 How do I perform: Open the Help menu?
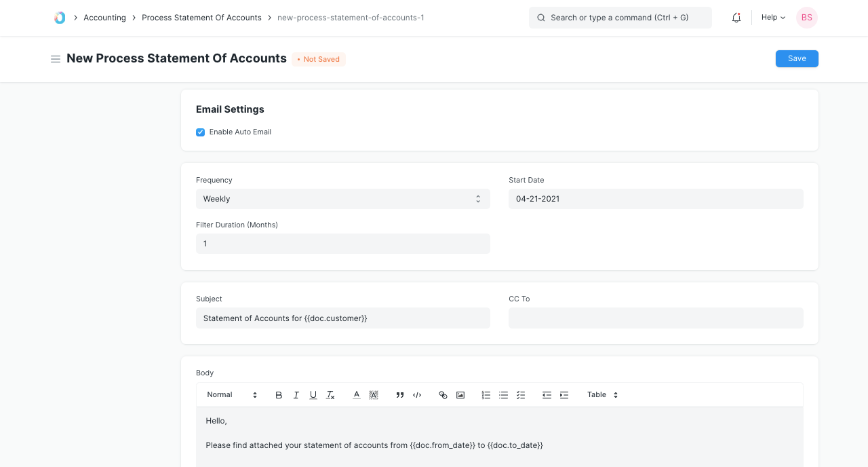click(773, 18)
